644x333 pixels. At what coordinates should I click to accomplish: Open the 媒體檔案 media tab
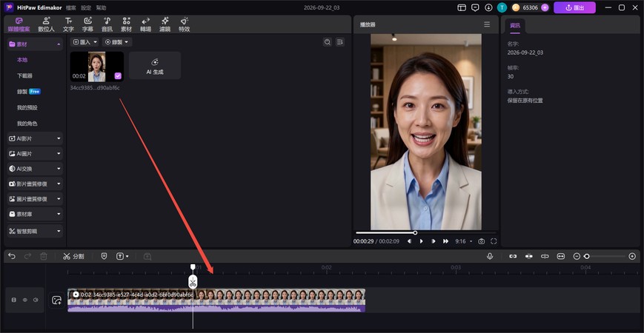coord(19,24)
